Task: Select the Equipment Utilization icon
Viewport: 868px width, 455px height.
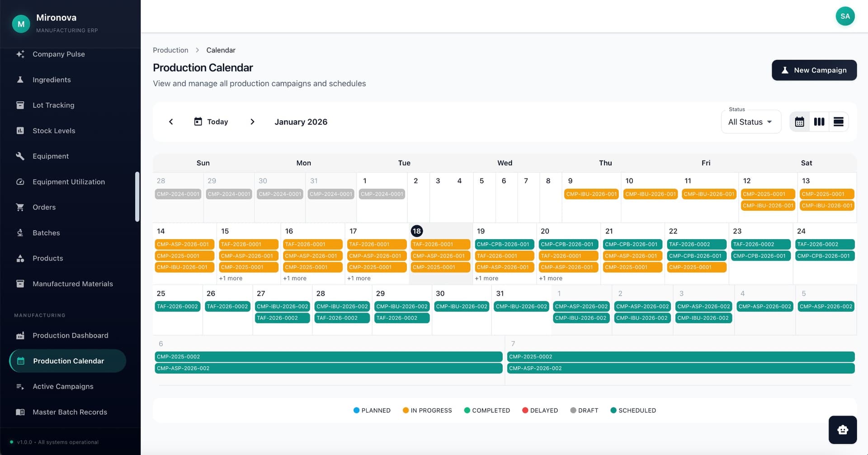Action: tap(20, 181)
